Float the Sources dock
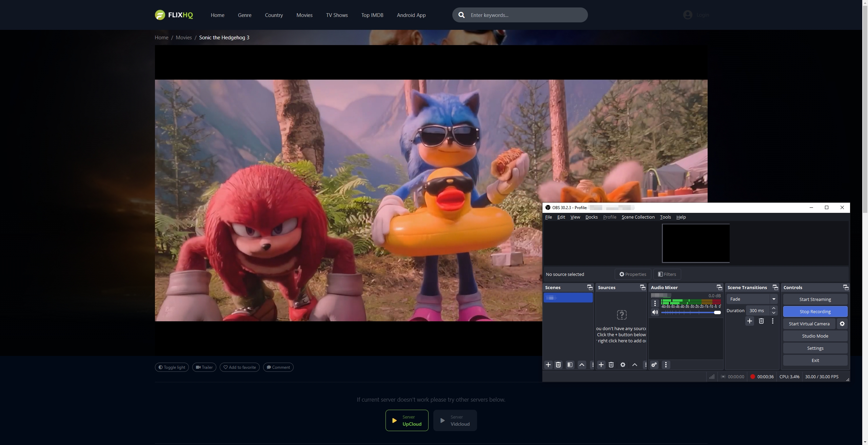Viewport: 868px width, 445px height. 643,287
